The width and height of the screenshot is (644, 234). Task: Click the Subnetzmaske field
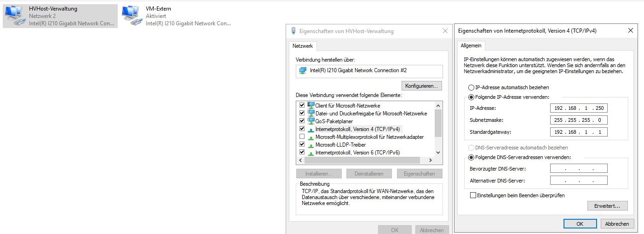coord(579,120)
